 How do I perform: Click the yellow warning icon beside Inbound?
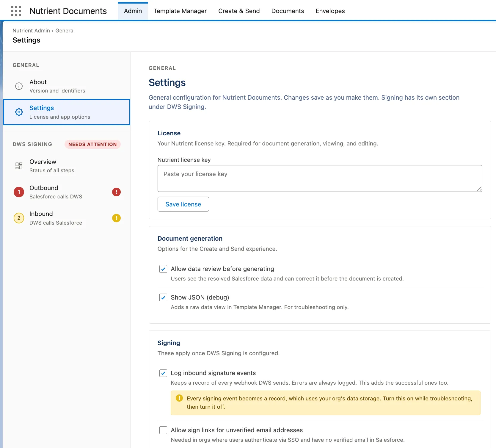tap(116, 218)
